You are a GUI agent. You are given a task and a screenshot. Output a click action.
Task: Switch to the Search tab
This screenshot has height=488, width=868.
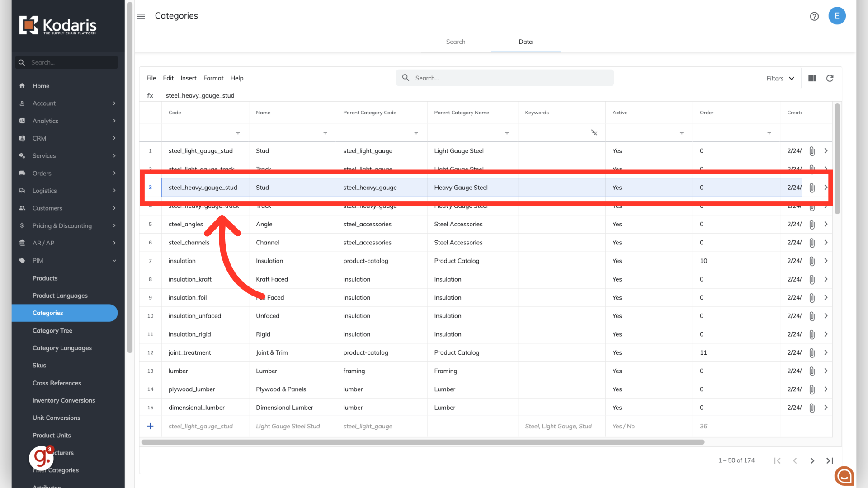(455, 42)
